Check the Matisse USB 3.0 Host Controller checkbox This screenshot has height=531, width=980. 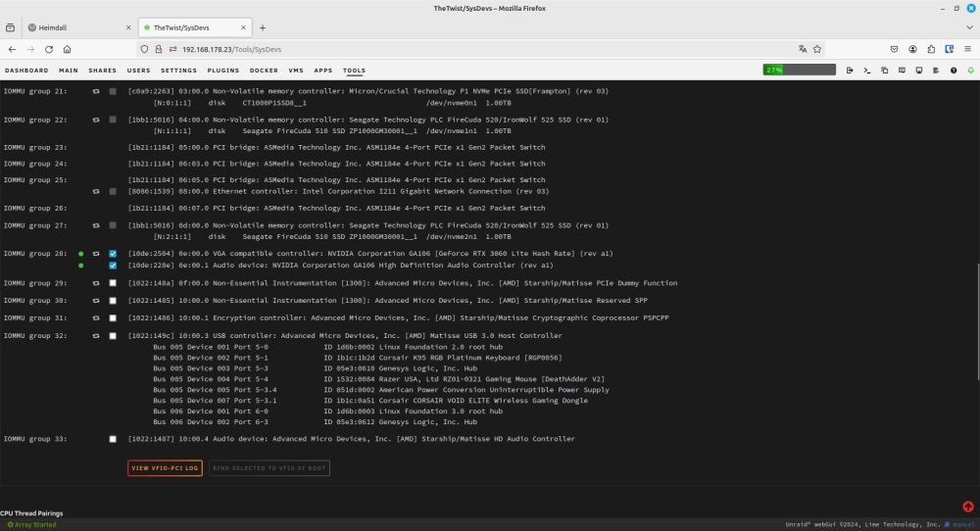113,335
